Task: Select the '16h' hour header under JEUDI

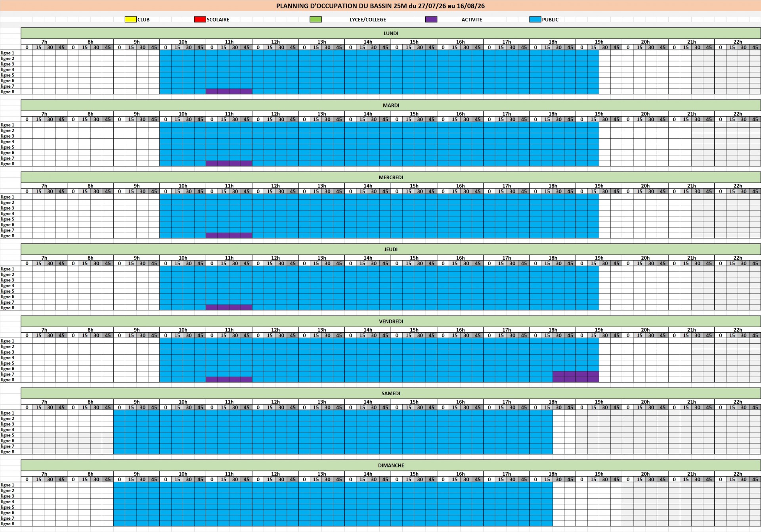Action: pyautogui.click(x=460, y=258)
